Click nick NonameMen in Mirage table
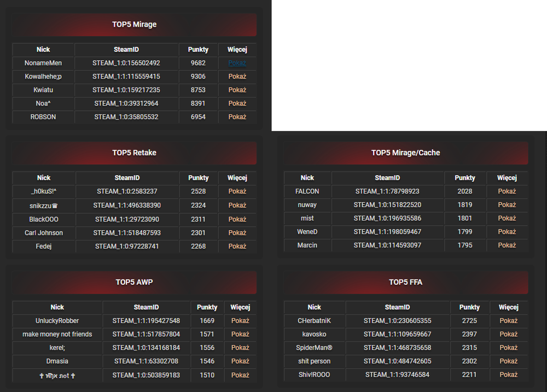This screenshot has width=547, height=392. tap(43, 63)
